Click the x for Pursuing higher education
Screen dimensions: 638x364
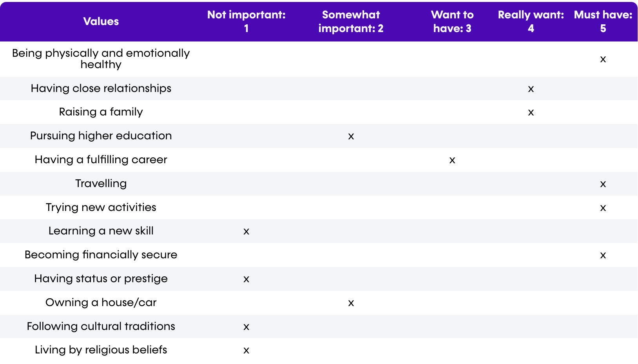[351, 137]
